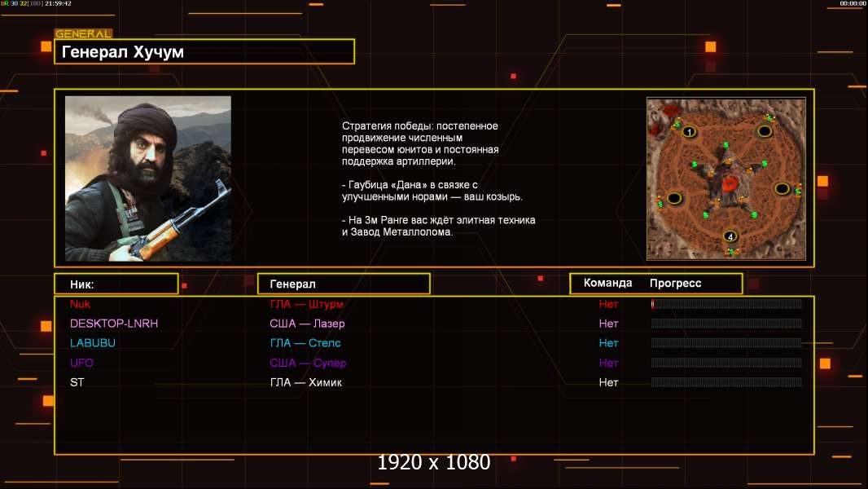Click the 'Команда' column header

pyautogui.click(x=607, y=283)
